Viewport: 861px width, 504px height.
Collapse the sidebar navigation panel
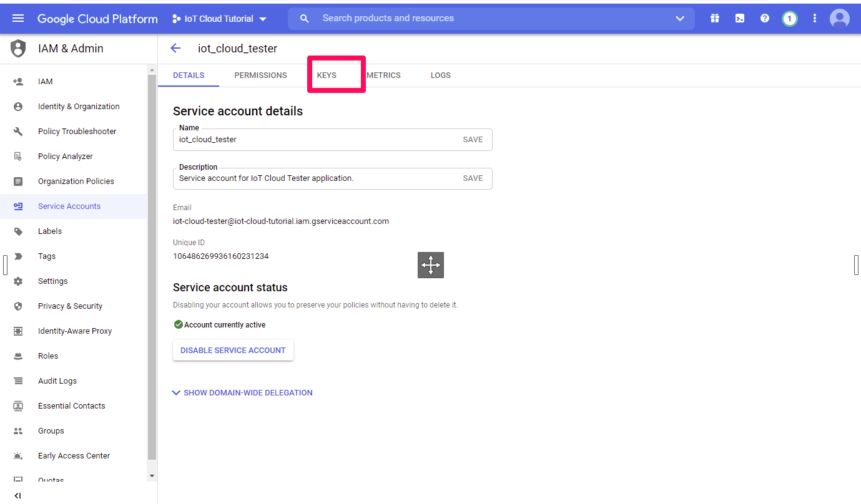click(x=17, y=496)
